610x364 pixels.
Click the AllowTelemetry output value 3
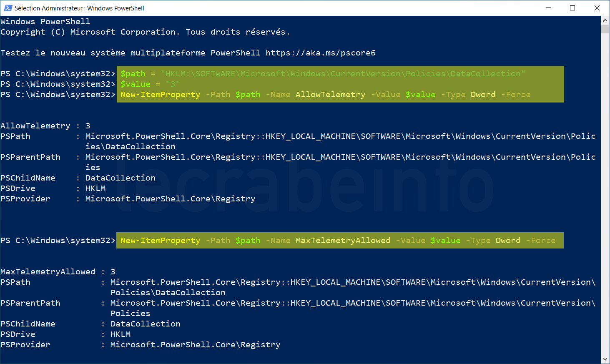[88, 126]
